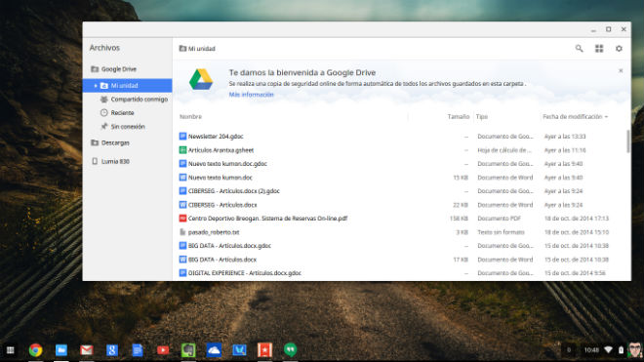Screen dimensions: 644x362
Task: Launch Chrome from the shelf
Action: [x=36, y=350]
